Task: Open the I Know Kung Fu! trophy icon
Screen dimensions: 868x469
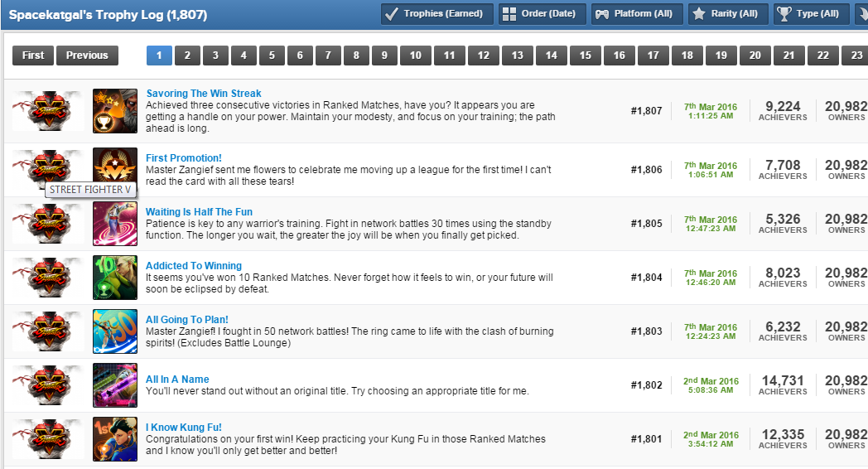Action: coord(115,439)
